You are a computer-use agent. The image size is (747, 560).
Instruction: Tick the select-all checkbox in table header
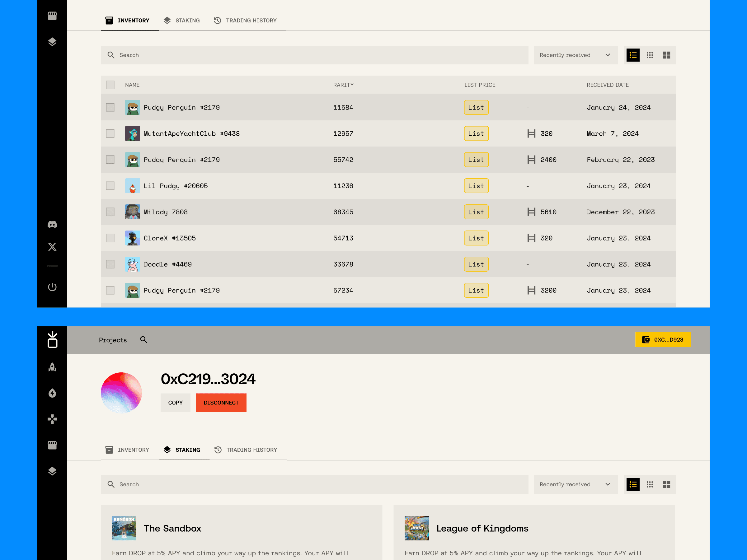pos(110,85)
